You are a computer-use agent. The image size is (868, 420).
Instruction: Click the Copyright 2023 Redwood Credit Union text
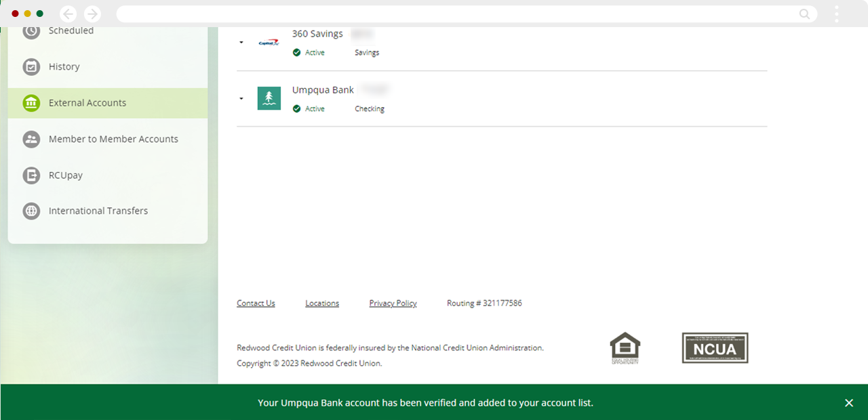point(309,364)
